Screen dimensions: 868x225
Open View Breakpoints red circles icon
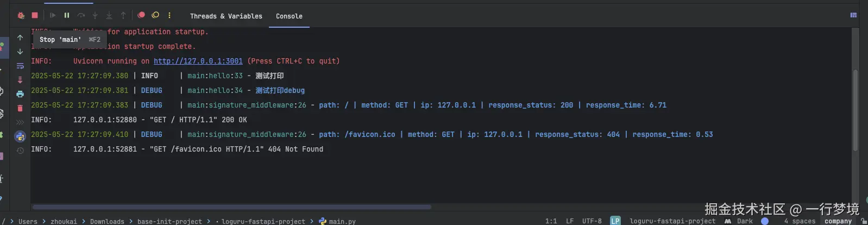(141, 15)
